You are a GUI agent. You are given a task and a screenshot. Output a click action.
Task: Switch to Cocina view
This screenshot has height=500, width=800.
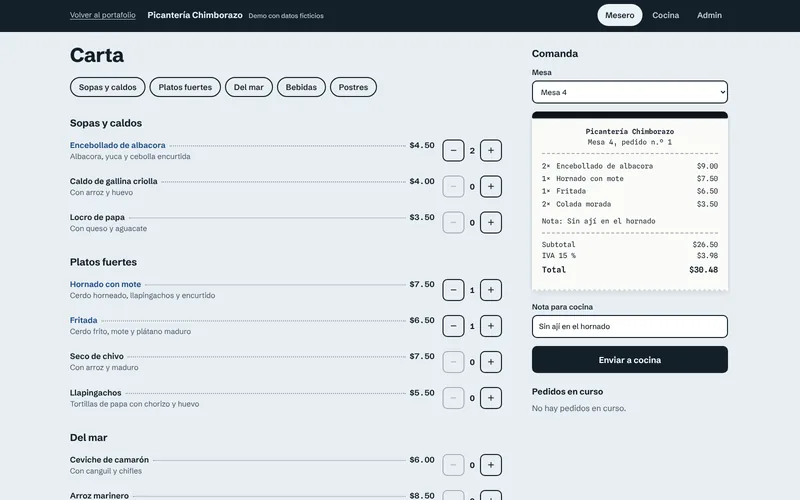click(665, 15)
